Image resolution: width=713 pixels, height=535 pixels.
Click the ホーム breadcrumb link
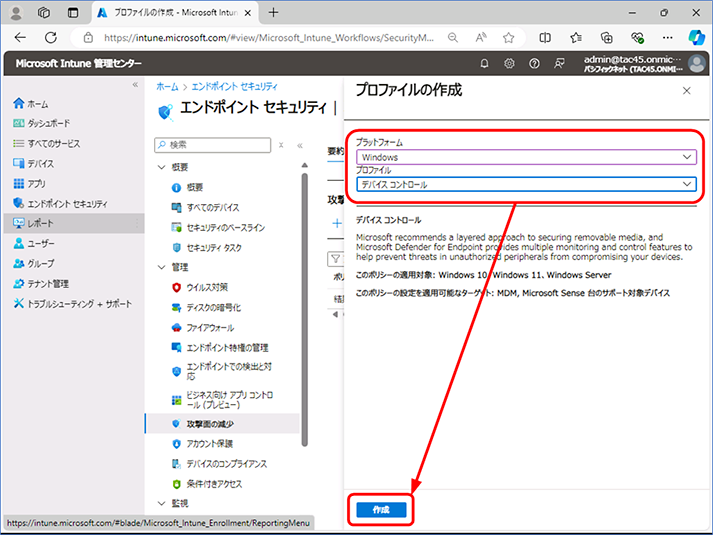[x=167, y=86]
